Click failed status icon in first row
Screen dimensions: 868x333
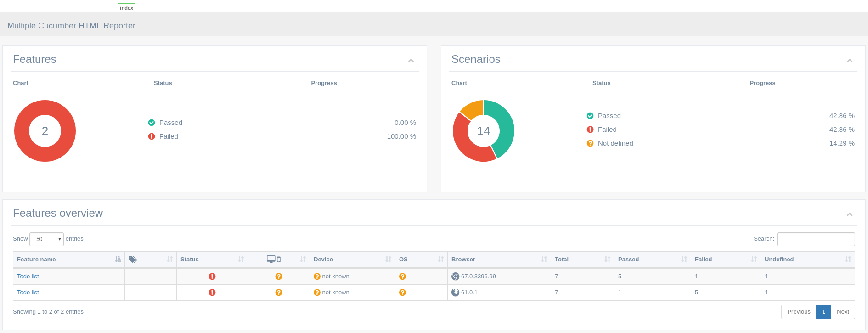212,277
